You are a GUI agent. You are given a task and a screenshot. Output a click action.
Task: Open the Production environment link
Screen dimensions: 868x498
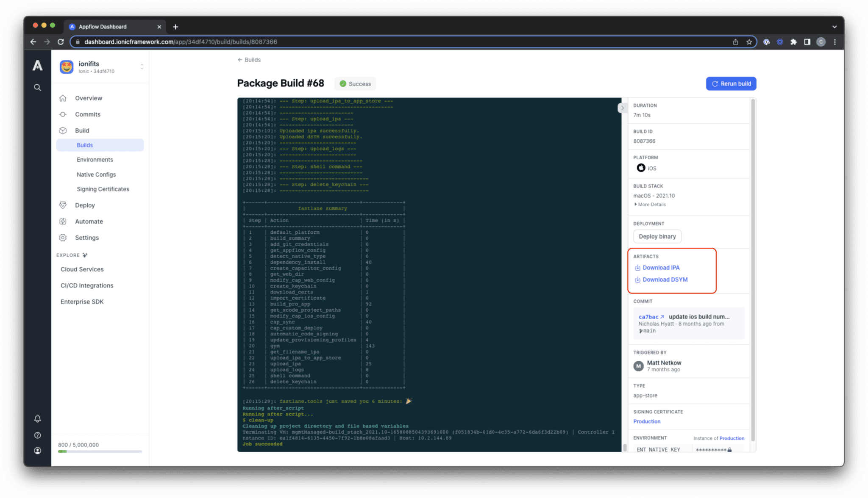coord(732,438)
